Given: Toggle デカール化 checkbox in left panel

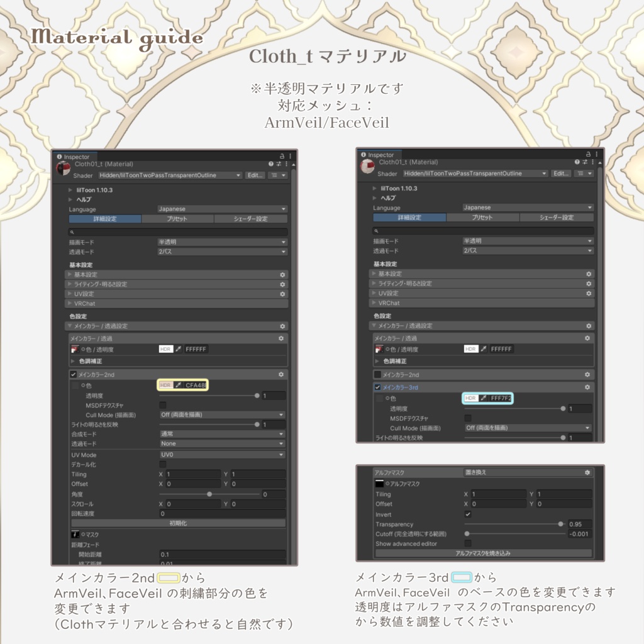Looking at the screenshot, I should [163, 464].
